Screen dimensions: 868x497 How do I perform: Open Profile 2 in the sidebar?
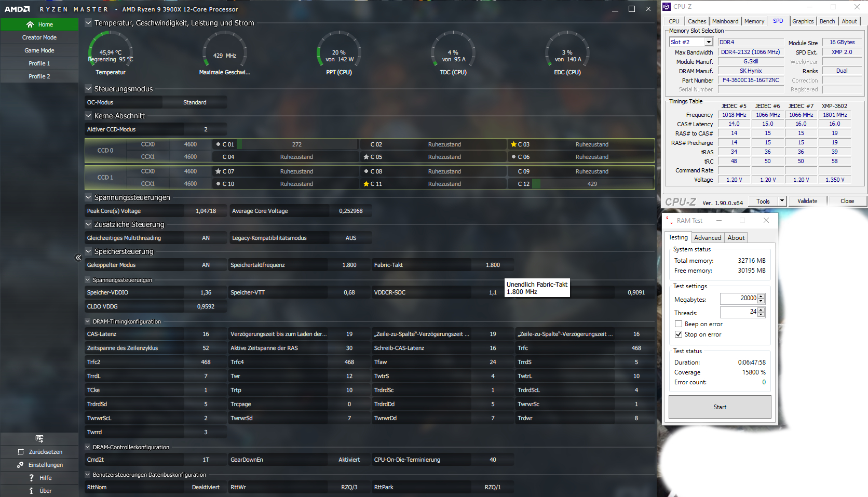pyautogui.click(x=39, y=76)
